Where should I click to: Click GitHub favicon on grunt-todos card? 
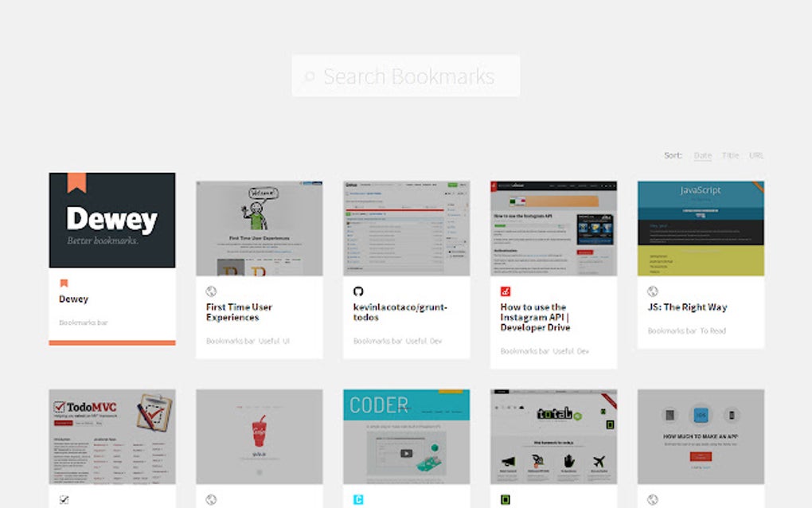pos(358,291)
